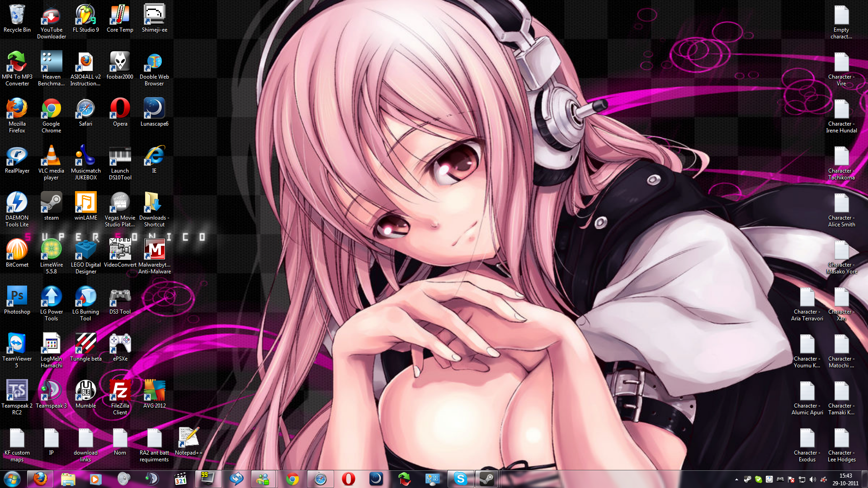This screenshot has height=488, width=868.
Task: Open Windows Explorer from the taskbar
Action: (68, 479)
